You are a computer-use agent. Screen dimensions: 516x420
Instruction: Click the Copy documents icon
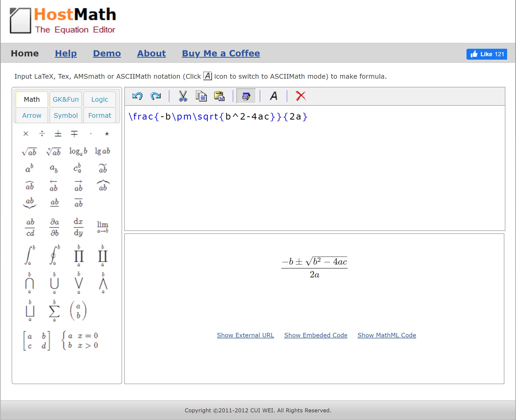pyautogui.click(x=201, y=96)
